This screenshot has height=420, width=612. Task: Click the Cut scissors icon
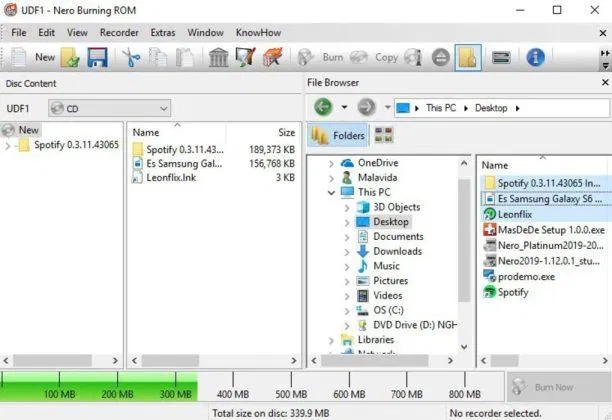coord(131,58)
